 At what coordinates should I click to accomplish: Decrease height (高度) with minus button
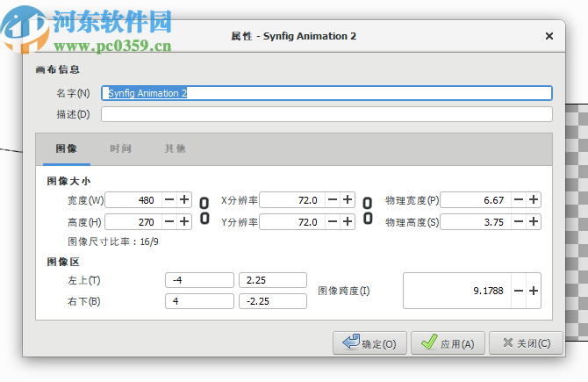point(169,222)
